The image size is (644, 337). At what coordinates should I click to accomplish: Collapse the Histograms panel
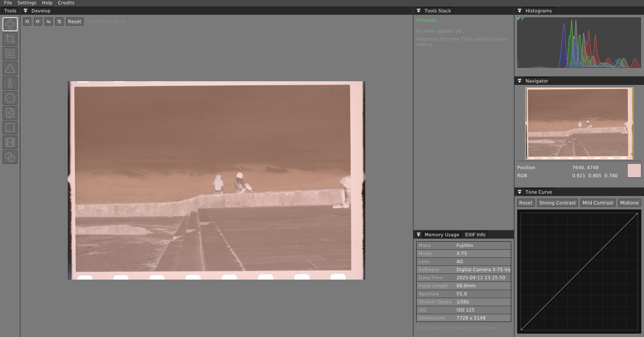520,10
